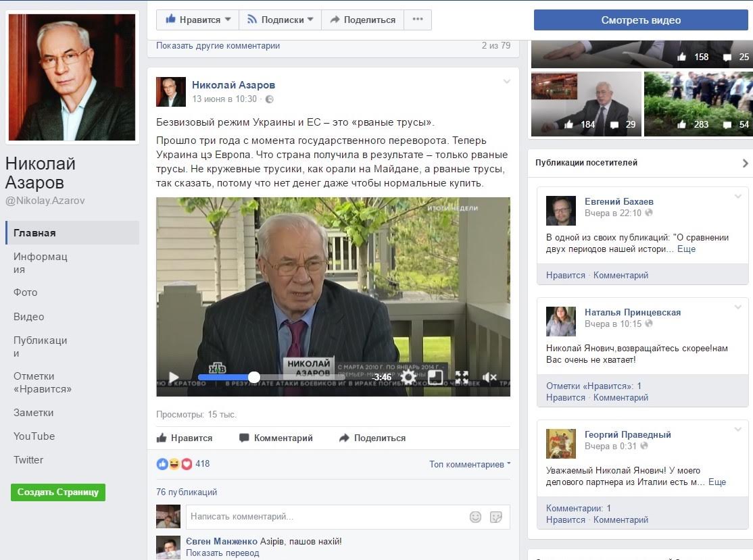Open video thumbnail with 283 likes
Image resolution: width=753 pixels, height=560 pixels.
coord(698,104)
